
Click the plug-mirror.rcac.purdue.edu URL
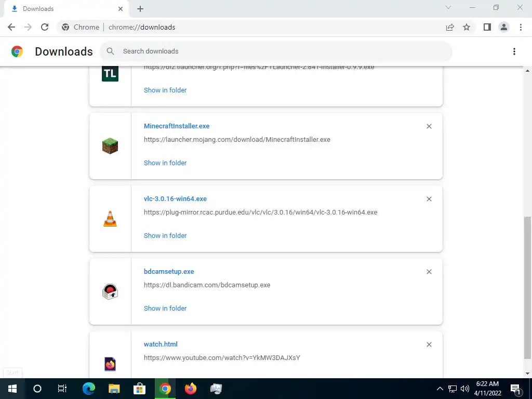pyautogui.click(x=261, y=212)
